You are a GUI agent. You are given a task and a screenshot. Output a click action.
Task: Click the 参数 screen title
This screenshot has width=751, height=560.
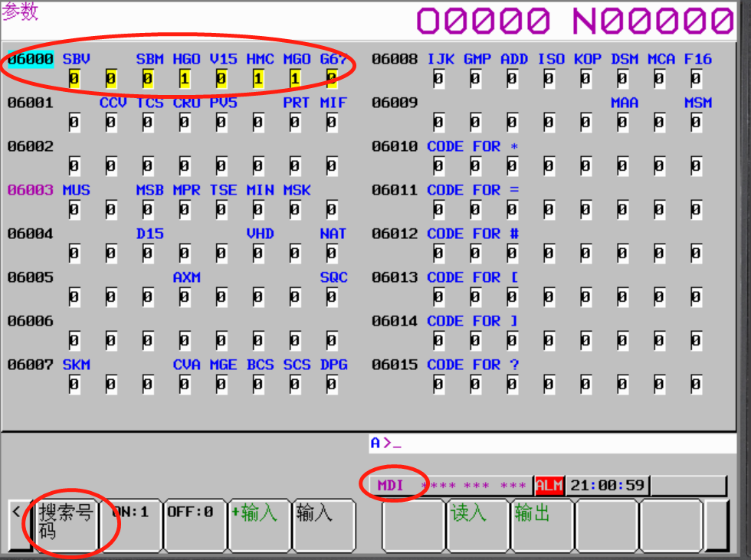[x=21, y=12]
